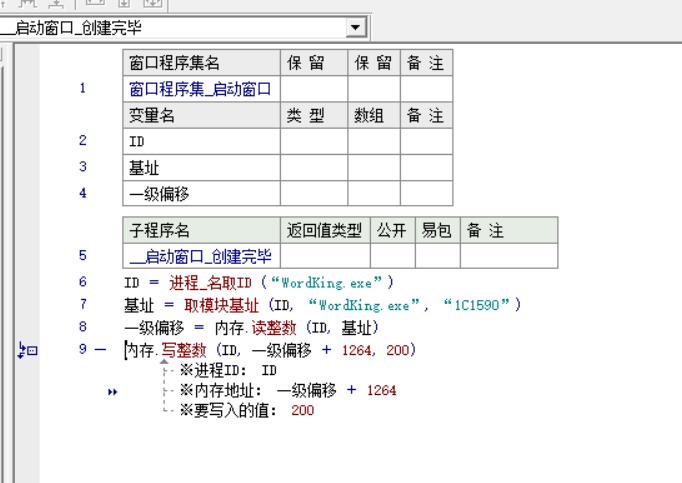Image resolution: width=682 pixels, height=483 pixels.
Task: Toggle the 公开 cell for the subroutine
Action: point(389,257)
